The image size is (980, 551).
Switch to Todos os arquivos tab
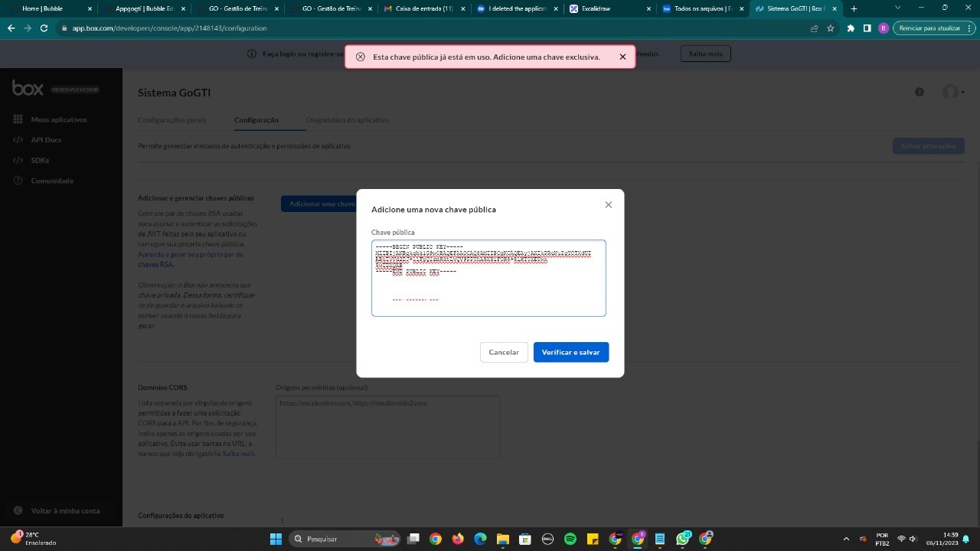click(x=703, y=8)
